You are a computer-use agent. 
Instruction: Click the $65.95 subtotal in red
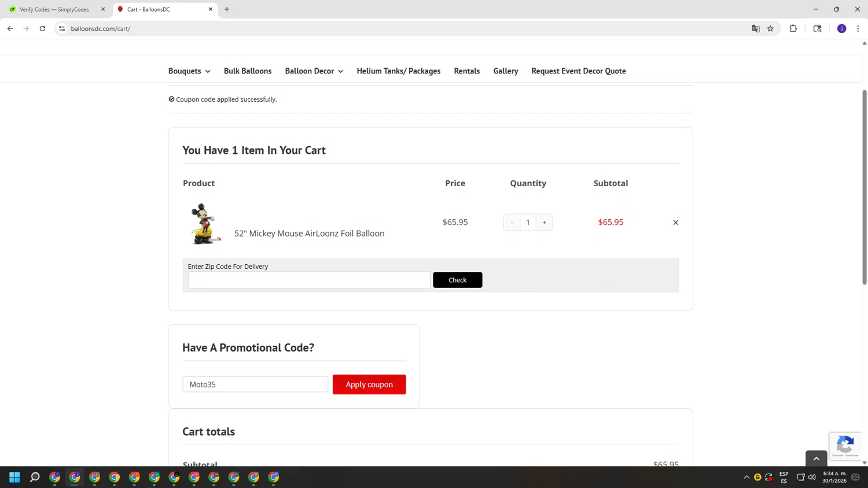pyautogui.click(x=610, y=222)
